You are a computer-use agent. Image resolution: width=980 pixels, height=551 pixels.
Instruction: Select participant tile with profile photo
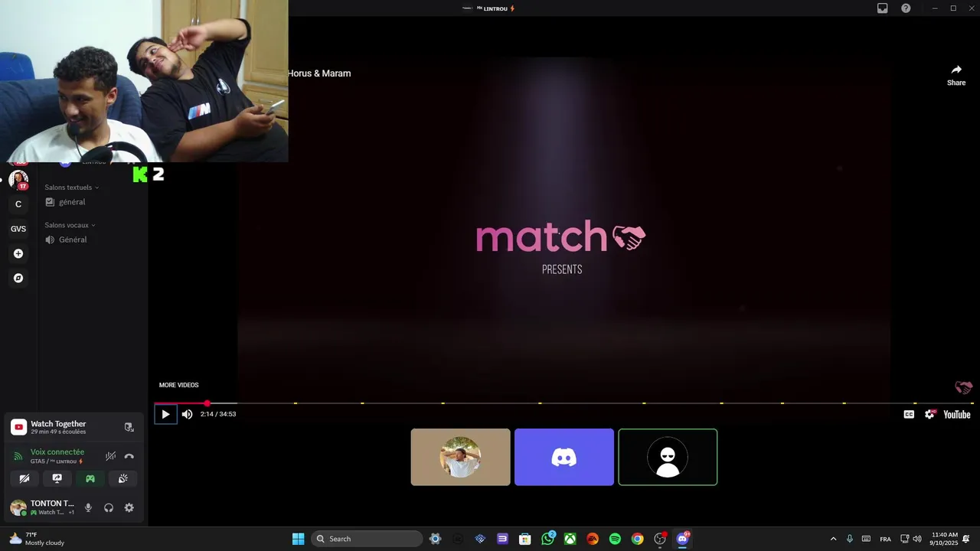[x=460, y=457]
